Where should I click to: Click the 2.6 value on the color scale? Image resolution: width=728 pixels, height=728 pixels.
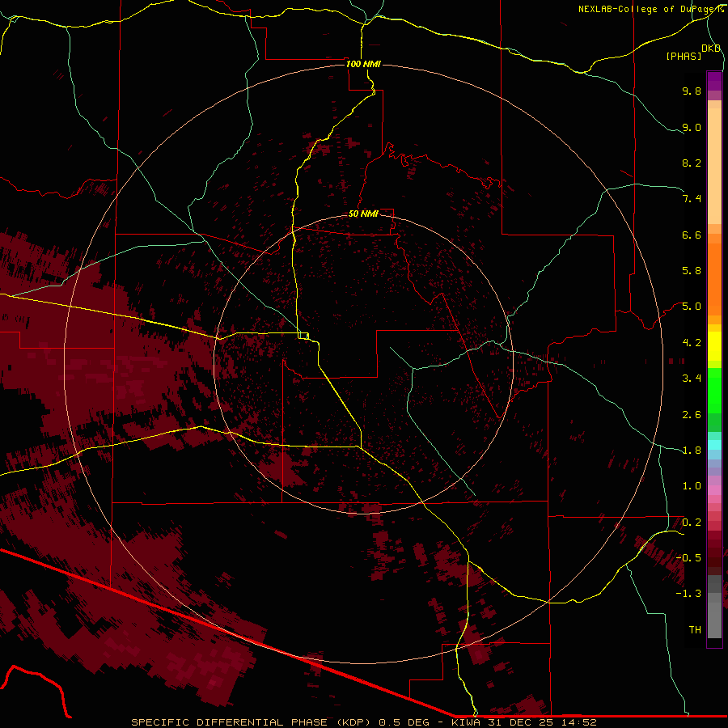click(692, 415)
